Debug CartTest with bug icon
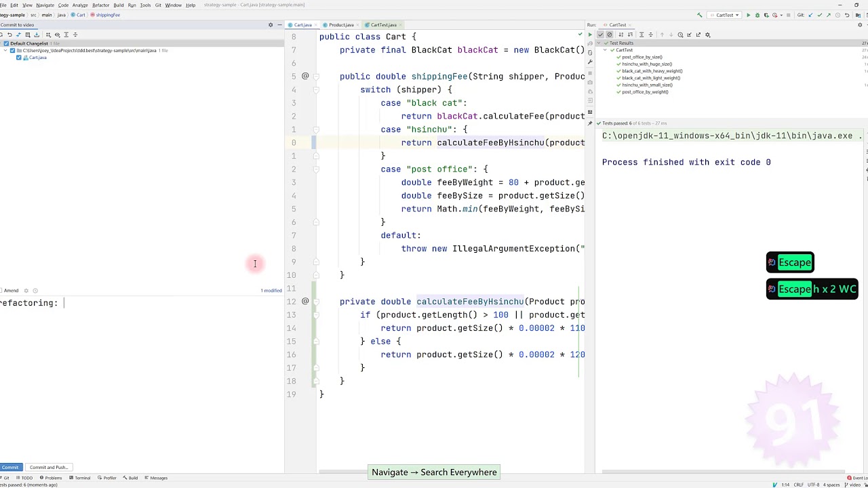The image size is (868, 488). click(x=757, y=15)
